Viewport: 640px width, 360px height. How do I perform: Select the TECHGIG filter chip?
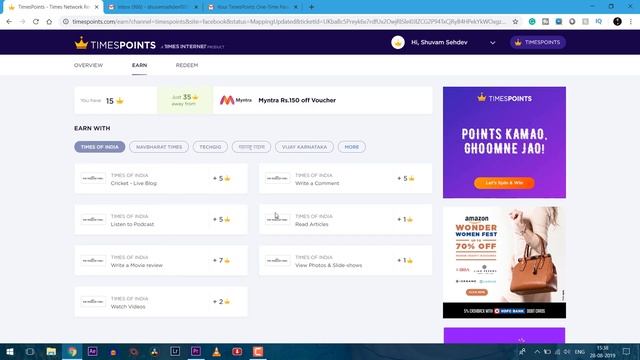[210, 147]
